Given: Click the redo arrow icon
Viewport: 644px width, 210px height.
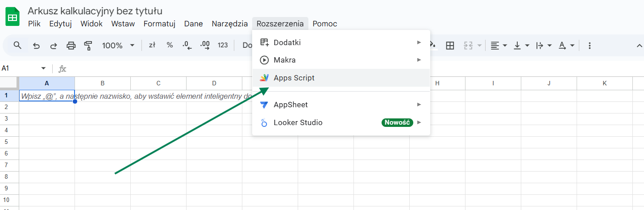Looking at the screenshot, I should click(53, 45).
